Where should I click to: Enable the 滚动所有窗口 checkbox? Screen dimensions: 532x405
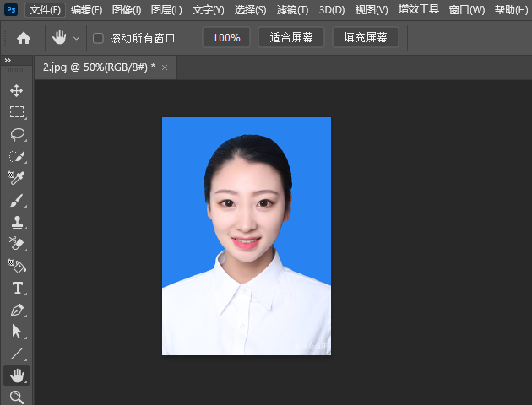[x=98, y=38]
